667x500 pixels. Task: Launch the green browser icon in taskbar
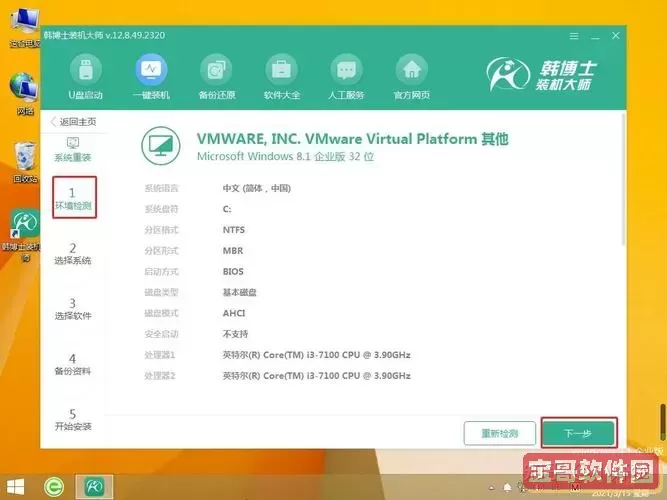(x=54, y=487)
